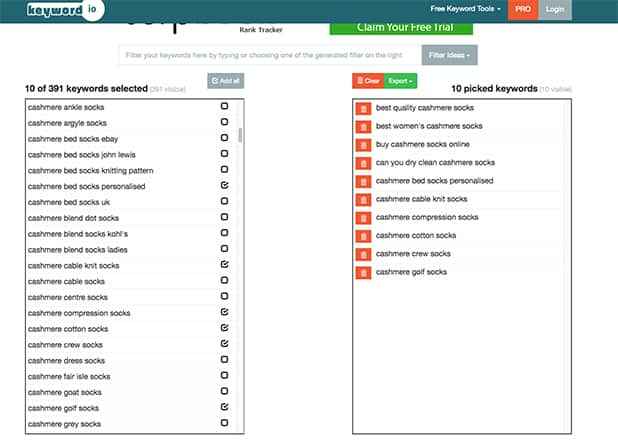Screen dimensions: 618x443
Task: Click trash icon beside 'buy cashmere socks online'
Action: click(x=364, y=144)
